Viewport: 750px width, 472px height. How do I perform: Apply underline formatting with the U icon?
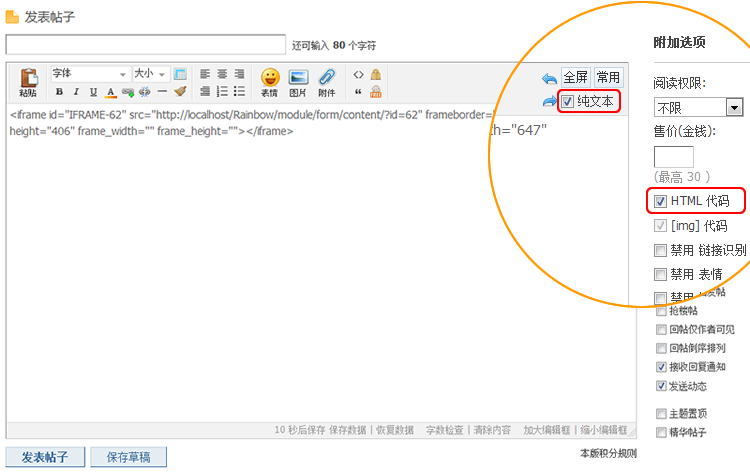pos(93,92)
